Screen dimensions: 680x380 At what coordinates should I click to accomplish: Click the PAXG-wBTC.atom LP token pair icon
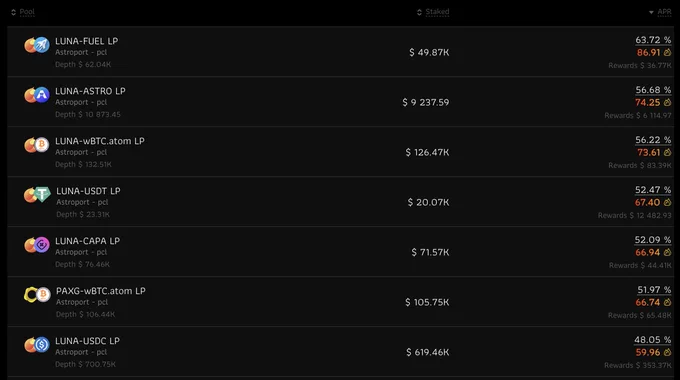pos(37,295)
